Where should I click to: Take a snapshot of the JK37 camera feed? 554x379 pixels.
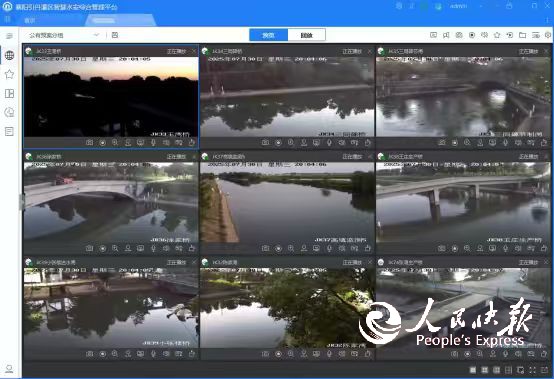coord(265,249)
